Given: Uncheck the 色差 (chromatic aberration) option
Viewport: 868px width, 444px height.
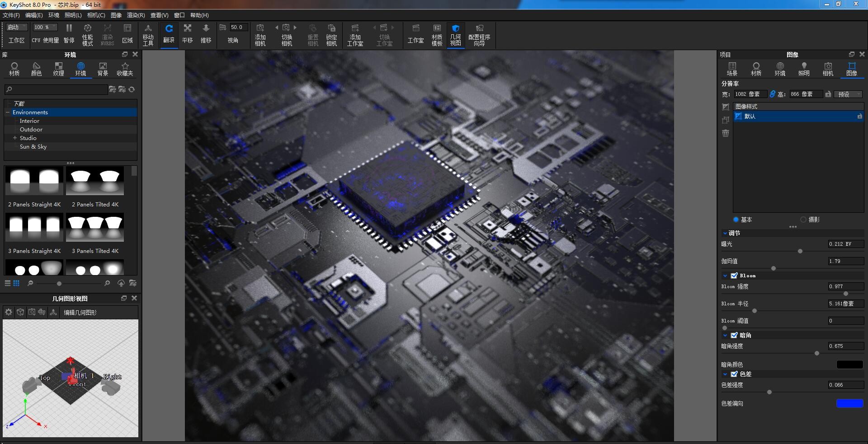Looking at the screenshot, I should click(735, 374).
